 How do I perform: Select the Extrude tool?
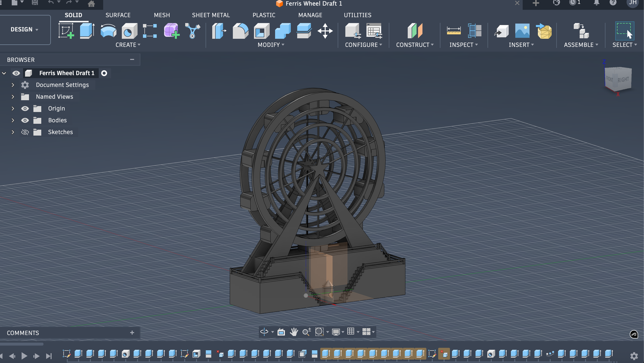tap(87, 31)
